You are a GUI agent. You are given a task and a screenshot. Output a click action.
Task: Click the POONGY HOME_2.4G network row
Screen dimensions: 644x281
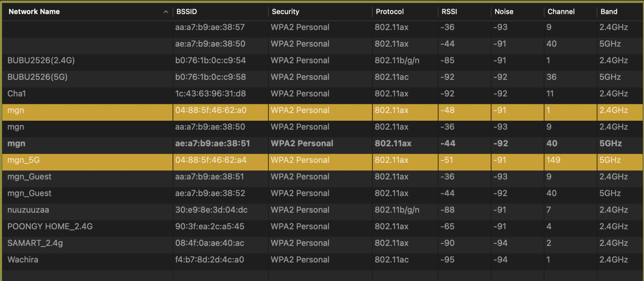pos(50,227)
